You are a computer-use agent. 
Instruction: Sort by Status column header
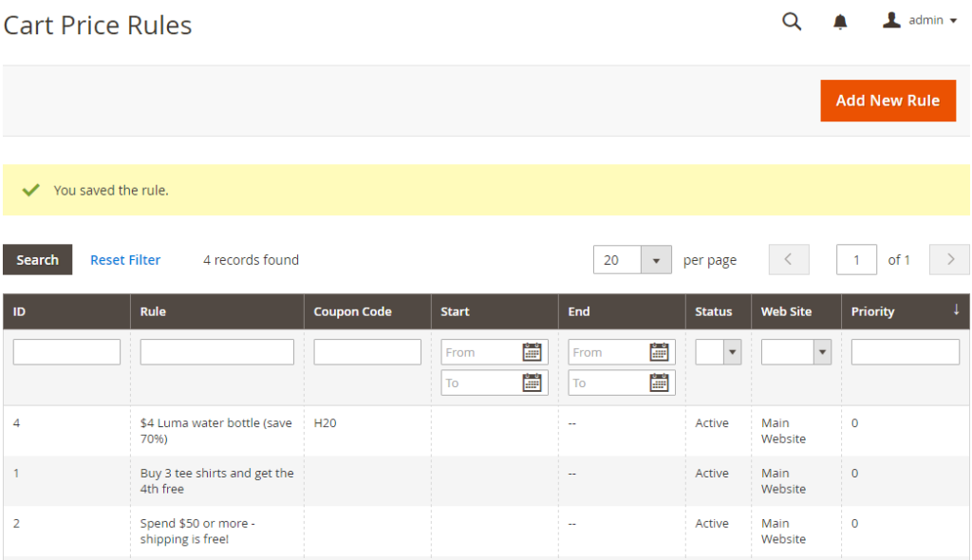[x=719, y=311]
